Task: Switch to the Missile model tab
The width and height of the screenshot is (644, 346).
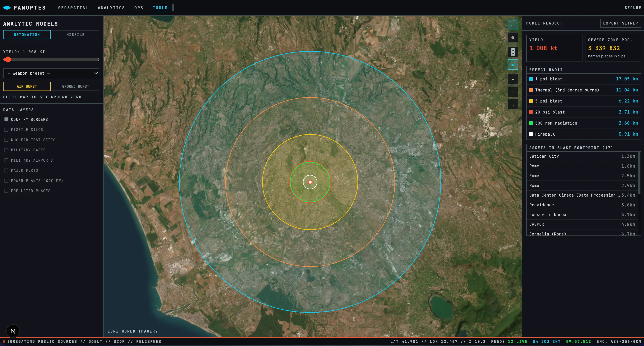Action: pyautogui.click(x=76, y=35)
